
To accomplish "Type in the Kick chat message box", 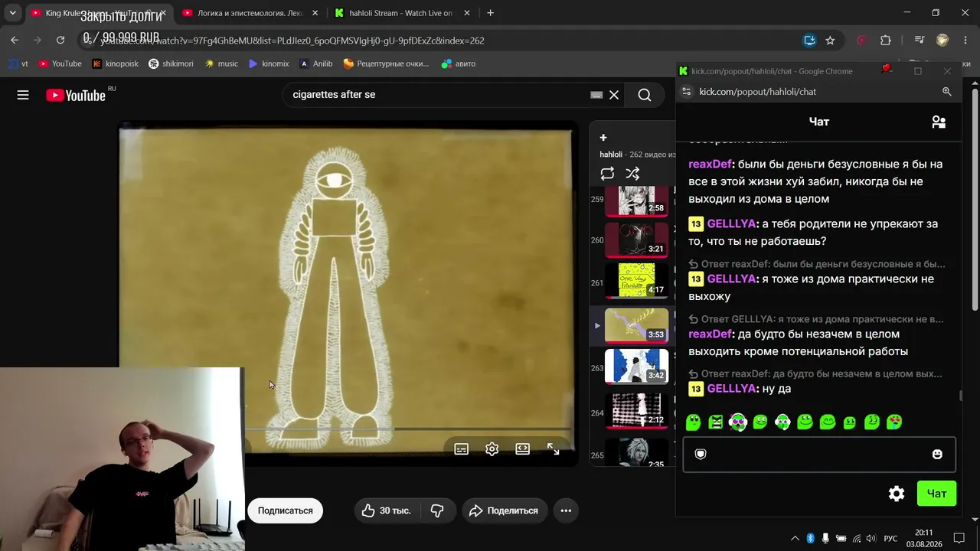I will tap(819, 455).
